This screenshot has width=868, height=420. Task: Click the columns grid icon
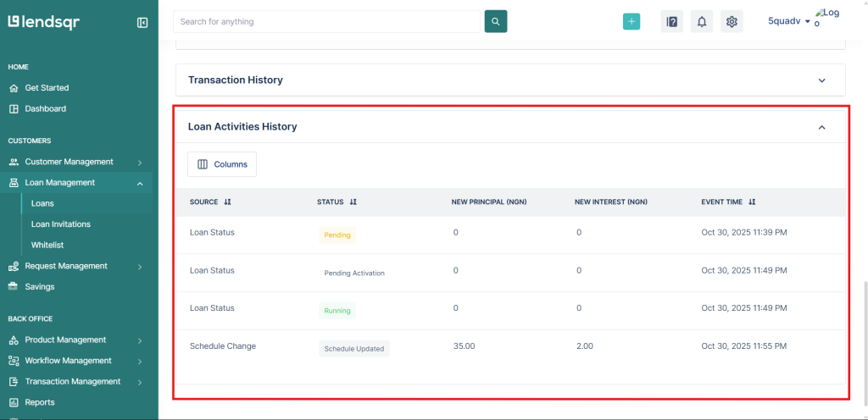pos(203,164)
